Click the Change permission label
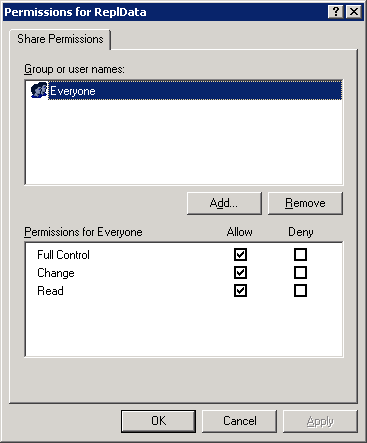 point(56,273)
